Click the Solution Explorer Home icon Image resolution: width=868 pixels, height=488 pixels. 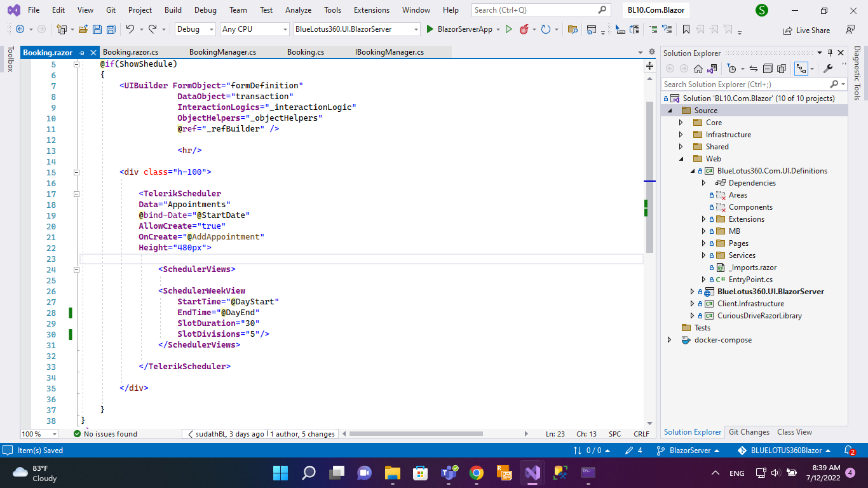point(698,69)
